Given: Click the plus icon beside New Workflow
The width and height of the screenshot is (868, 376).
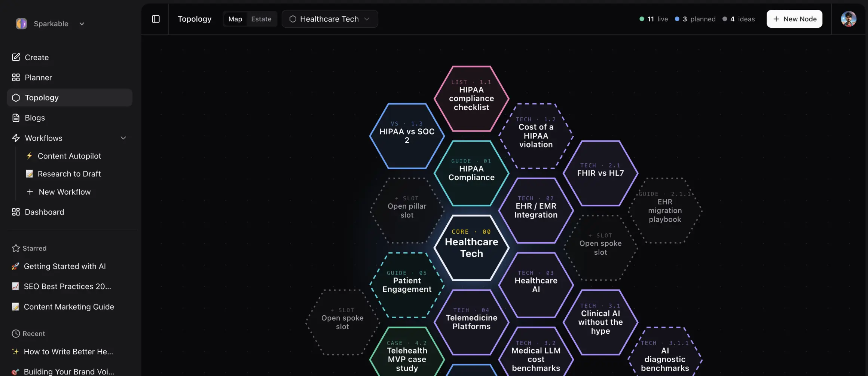Looking at the screenshot, I should click(30, 192).
